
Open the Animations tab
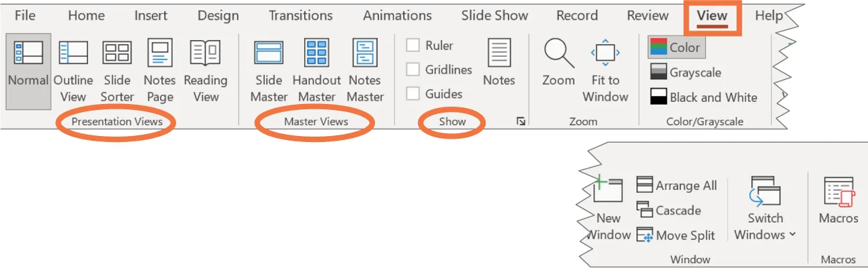397,15
